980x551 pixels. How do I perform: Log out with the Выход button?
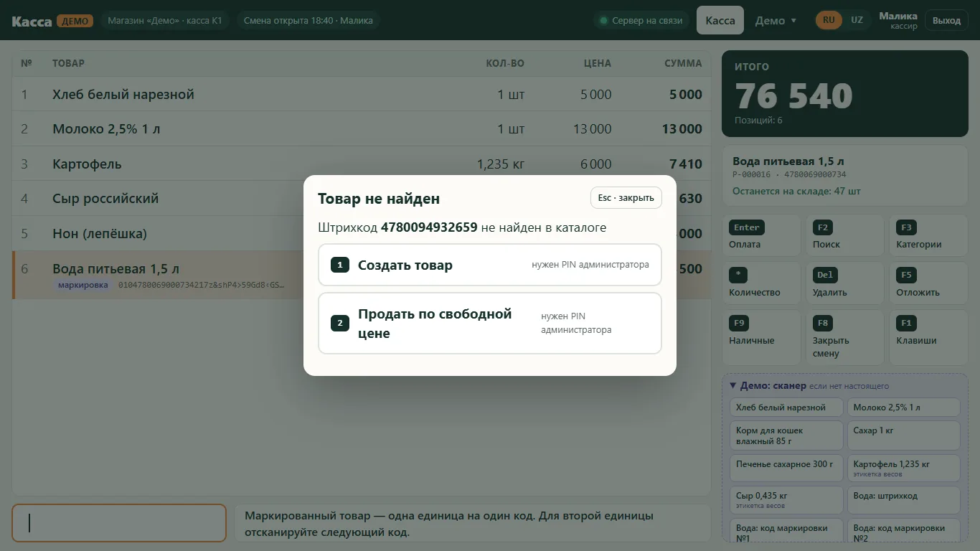[x=946, y=20]
